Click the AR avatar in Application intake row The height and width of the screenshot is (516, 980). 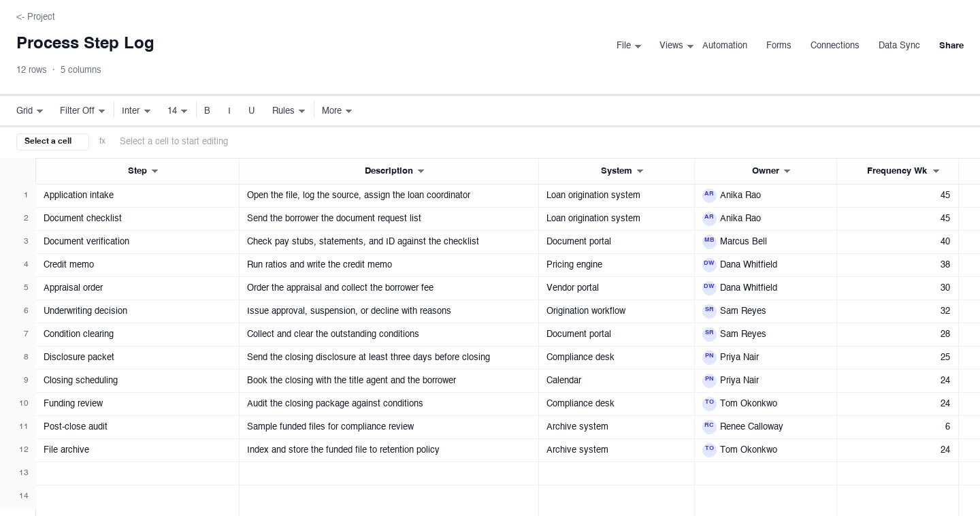coord(709,195)
